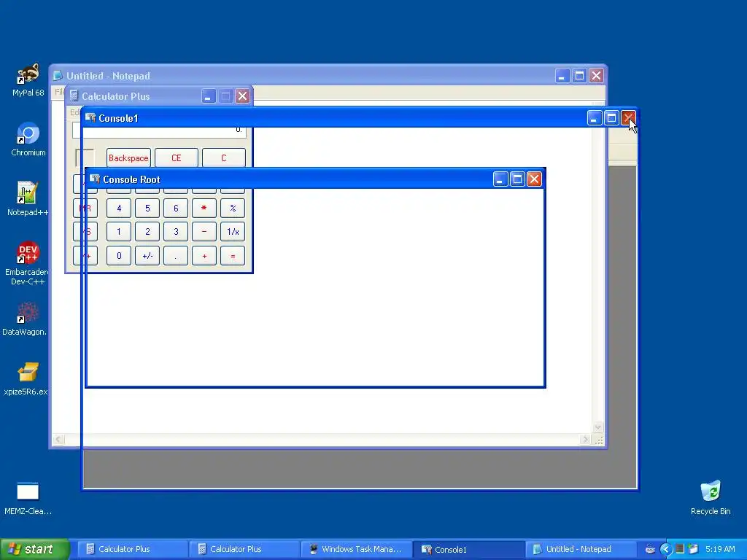
Task: Click the multiply (*) calculator key
Action: tap(204, 208)
